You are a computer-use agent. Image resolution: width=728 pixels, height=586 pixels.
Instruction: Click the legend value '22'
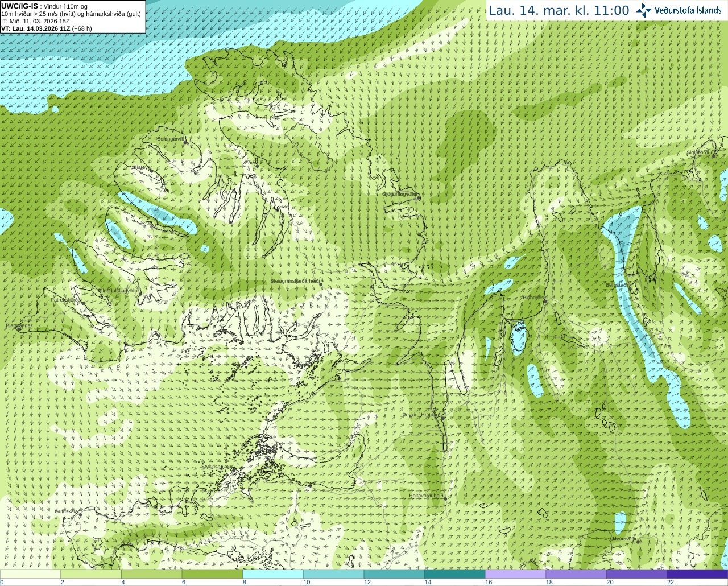click(671, 582)
